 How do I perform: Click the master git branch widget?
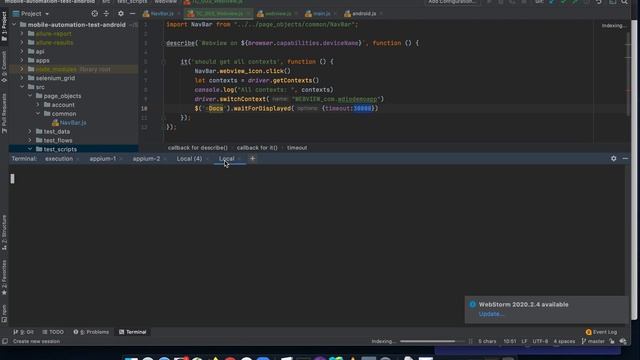point(593,341)
